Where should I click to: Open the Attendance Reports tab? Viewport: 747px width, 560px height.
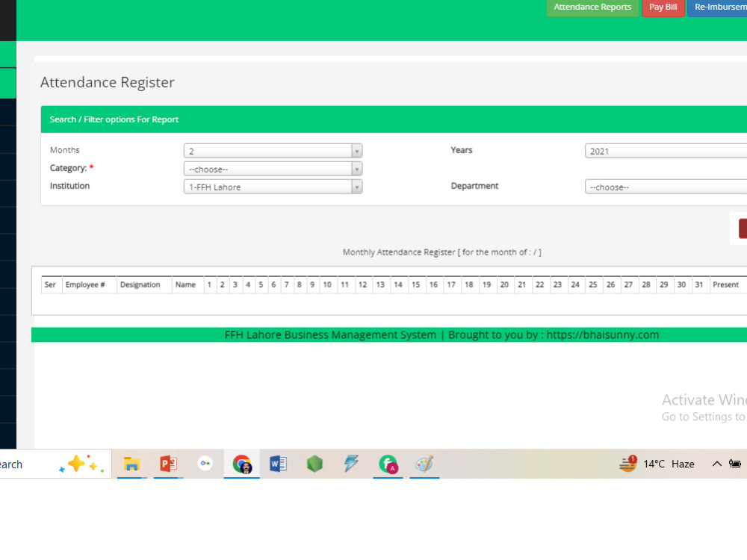click(592, 7)
